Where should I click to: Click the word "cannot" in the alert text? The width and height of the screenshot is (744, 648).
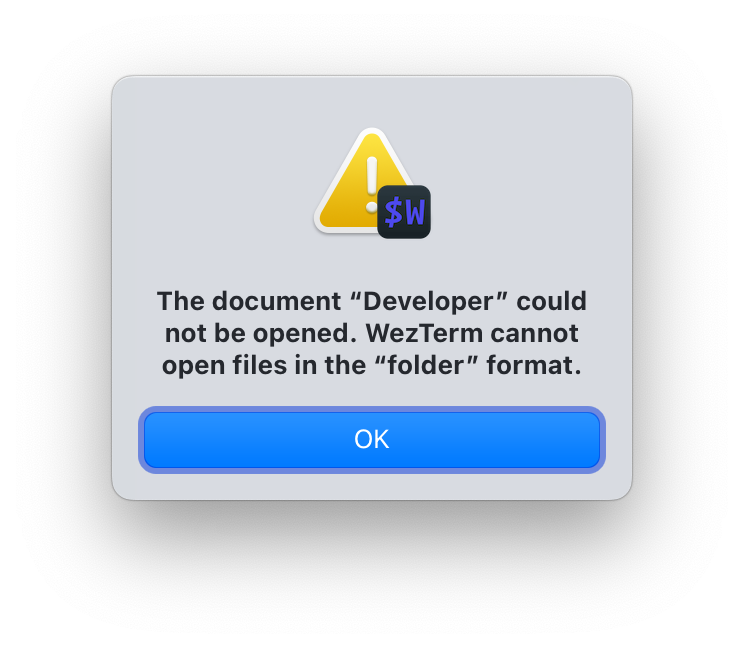pos(534,333)
